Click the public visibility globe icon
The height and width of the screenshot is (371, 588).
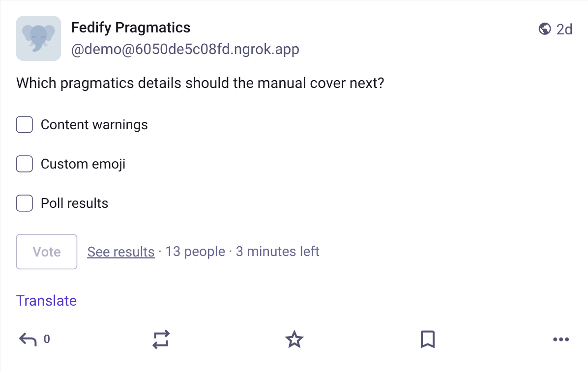pyautogui.click(x=545, y=29)
